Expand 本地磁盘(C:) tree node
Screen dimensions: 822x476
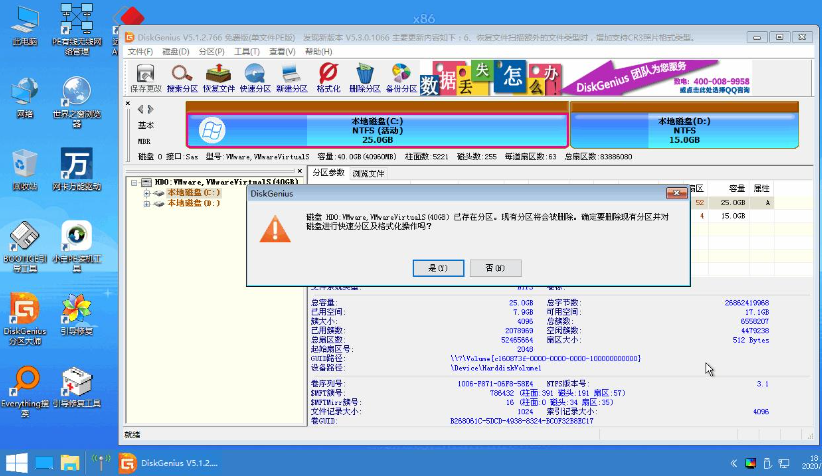pyautogui.click(x=147, y=193)
